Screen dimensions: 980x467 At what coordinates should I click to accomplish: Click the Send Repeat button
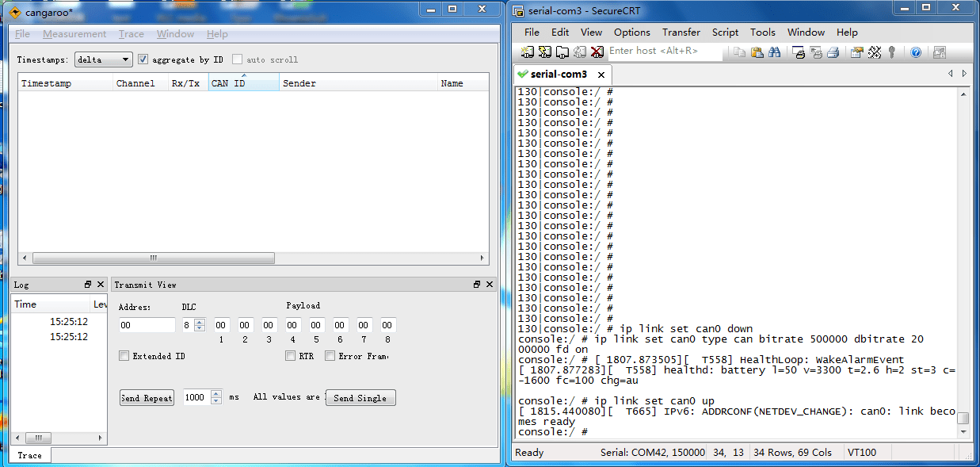(147, 398)
